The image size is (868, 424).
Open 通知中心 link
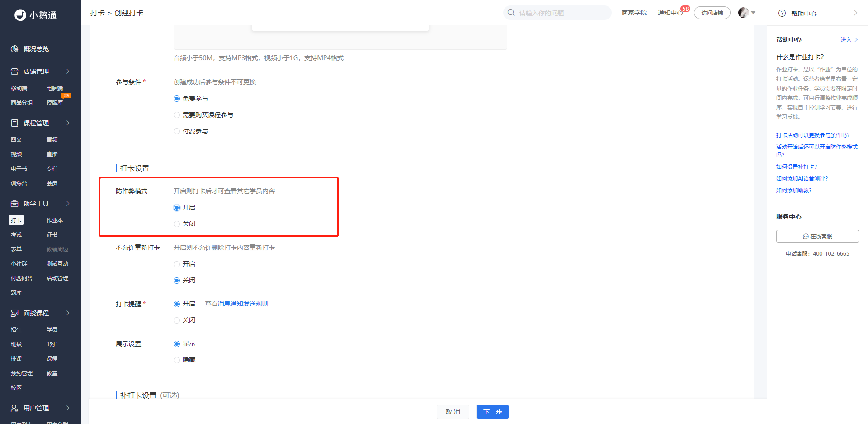coord(670,13)
